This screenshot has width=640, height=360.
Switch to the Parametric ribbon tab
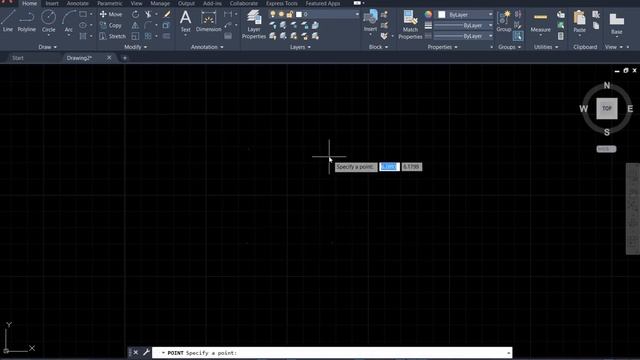point(109,3)
